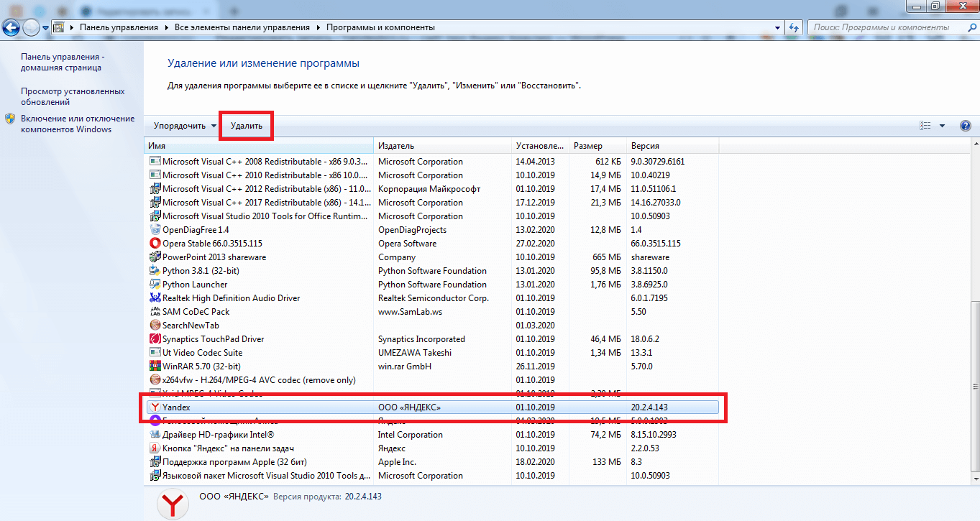Click the Яндекс taskbar button entry icon
980x521 pixels.
click(x=155, y=448)
